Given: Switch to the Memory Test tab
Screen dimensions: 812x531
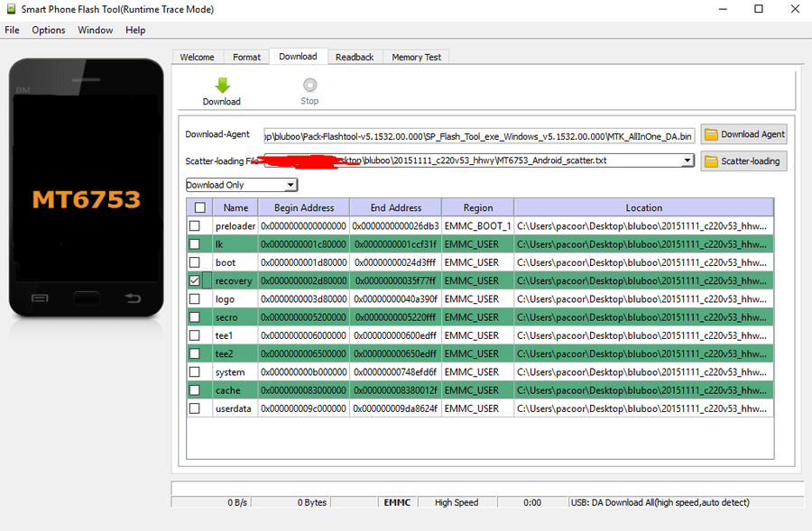Looking at the screenshot, I should coord(416,57).
